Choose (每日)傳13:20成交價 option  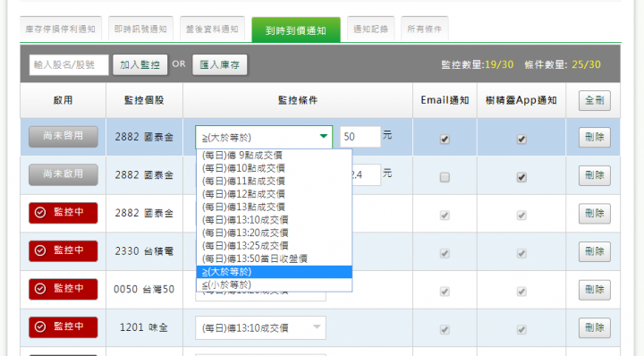point(274,233)
